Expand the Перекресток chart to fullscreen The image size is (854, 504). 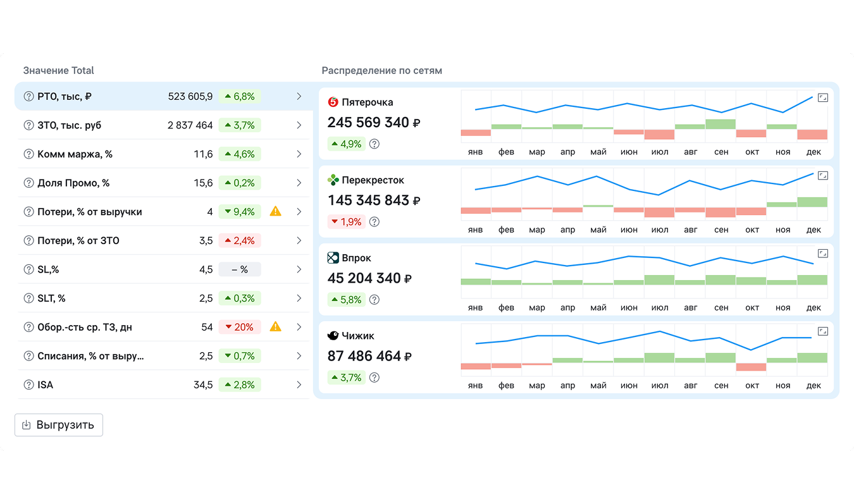pyautogui.click(x=822, y=175)
